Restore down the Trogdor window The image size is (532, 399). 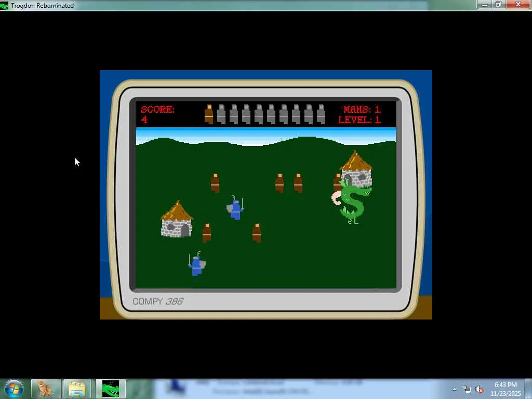498,4
